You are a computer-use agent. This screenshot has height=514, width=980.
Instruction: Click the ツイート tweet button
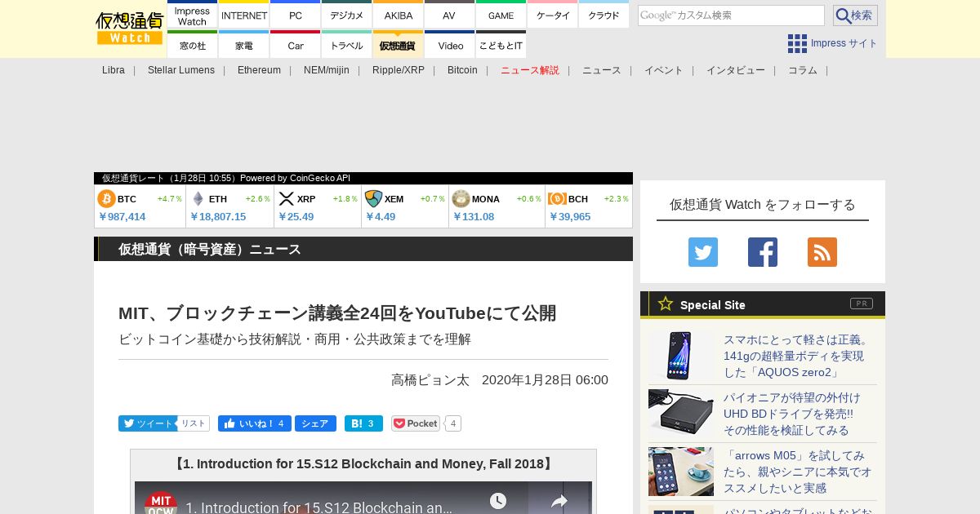click(x=148, y=423)
